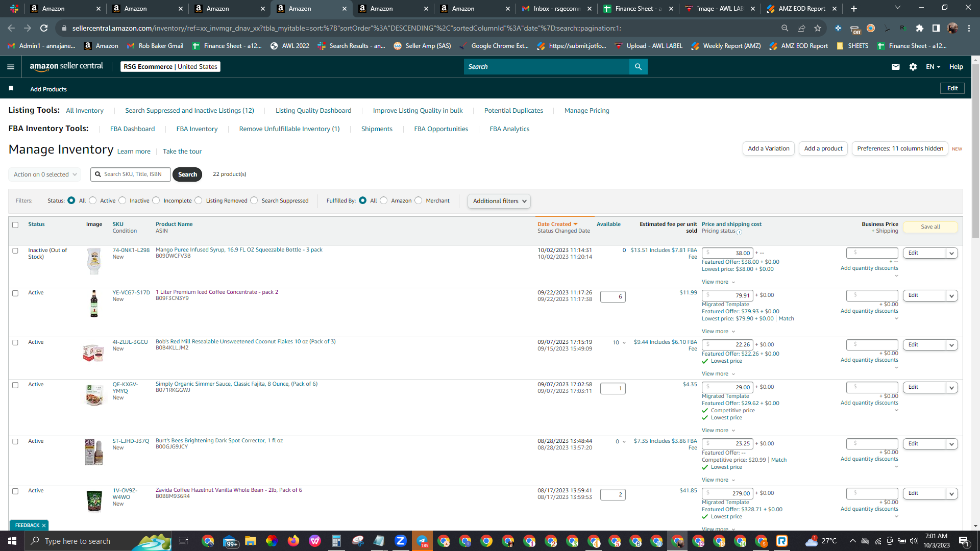Image resolution: width=980 pixels, height=551 pixels.
Task: Select the Amazon fulfilled-by radio
Action: [384, 201]
